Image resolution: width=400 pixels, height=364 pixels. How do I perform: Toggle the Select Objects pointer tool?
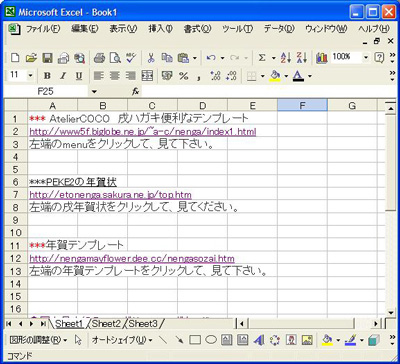coord(79,340)
